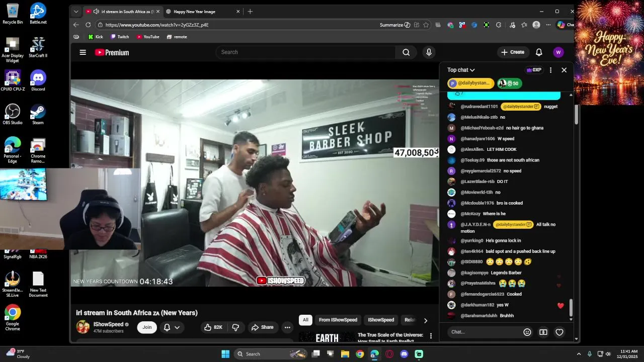Open live chat more options menu
Screen dimensions: 644x362
pos(550,70)
